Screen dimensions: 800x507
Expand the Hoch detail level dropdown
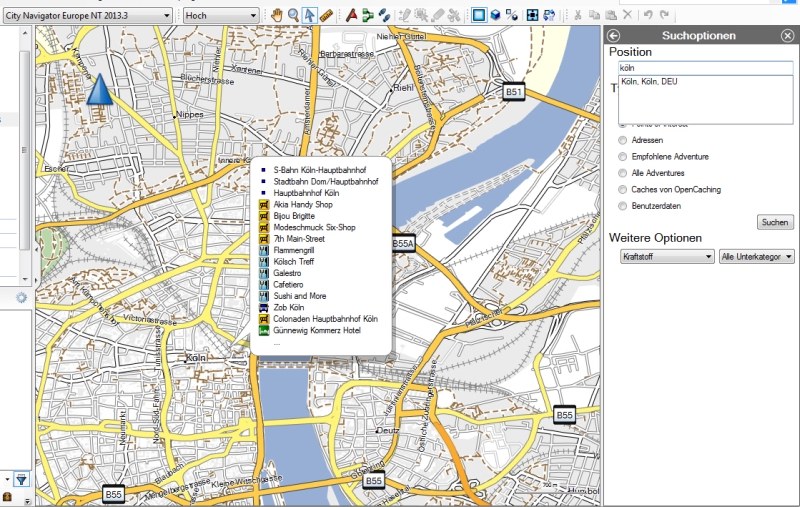pyautogui.click(x=221, y=16)
